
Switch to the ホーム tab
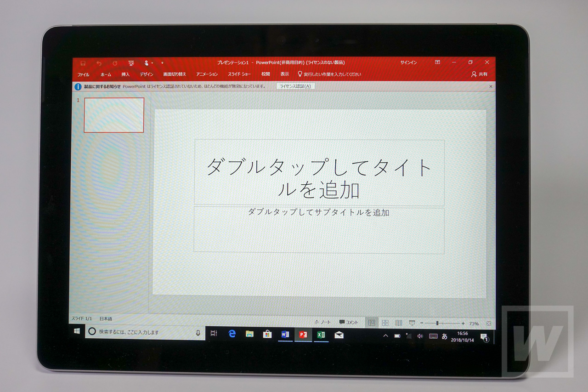tap(106, 74)
